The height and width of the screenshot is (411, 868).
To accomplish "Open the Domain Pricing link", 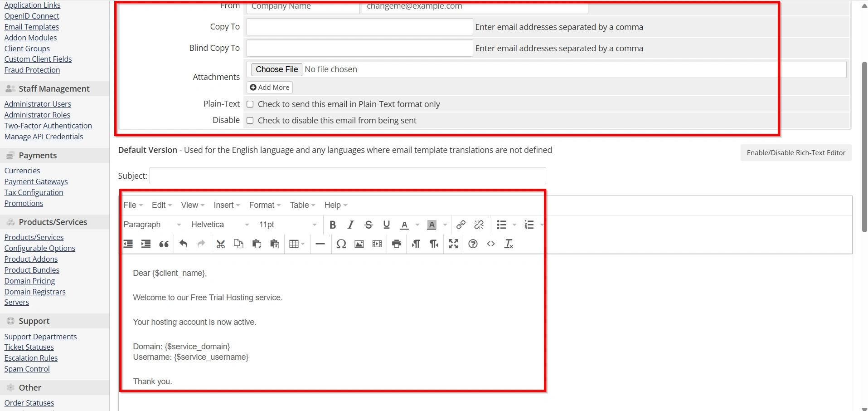I will [29, 281].
